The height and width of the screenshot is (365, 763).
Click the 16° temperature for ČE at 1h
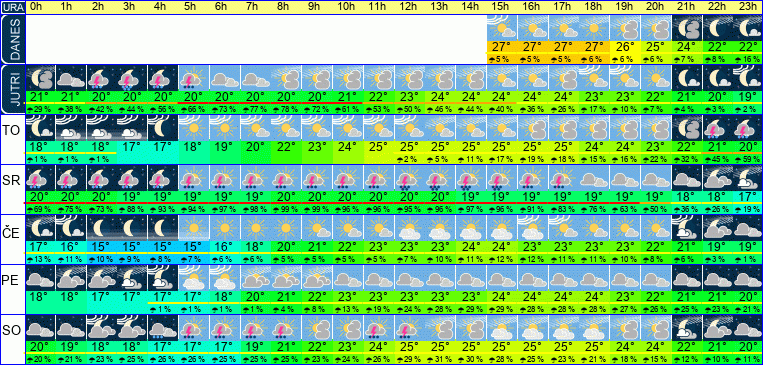(x=71, y=248)
